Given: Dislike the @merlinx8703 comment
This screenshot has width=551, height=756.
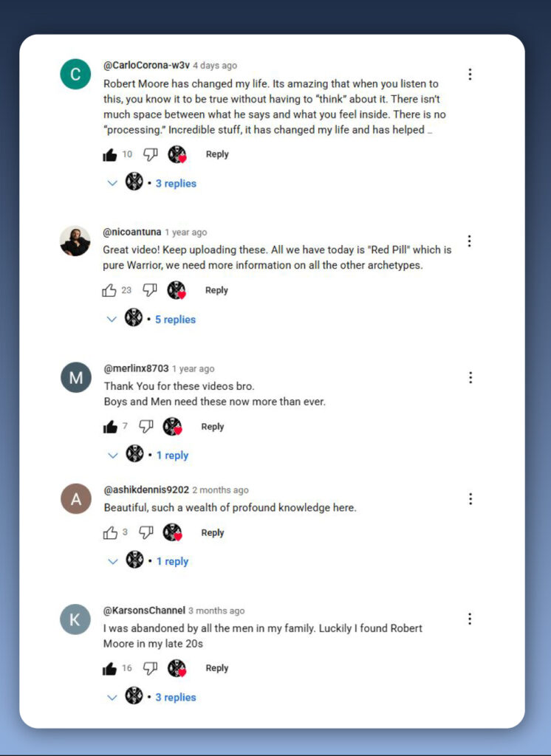Looking at the screenshot, I should point(146,427).
